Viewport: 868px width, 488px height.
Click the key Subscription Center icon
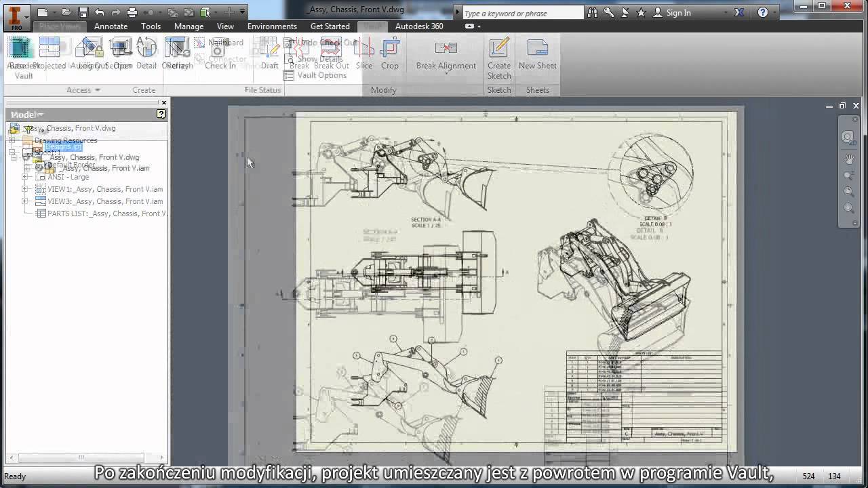click(x=609, y=12)
